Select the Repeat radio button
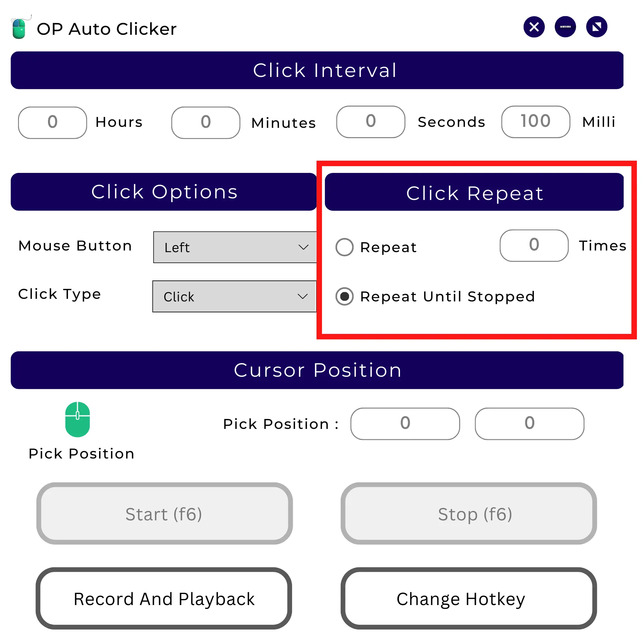Screen dimensions: 644x644 [344, 247]
